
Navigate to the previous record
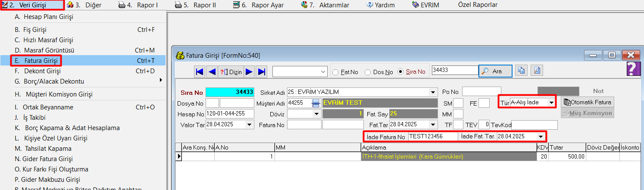[212, 72]
